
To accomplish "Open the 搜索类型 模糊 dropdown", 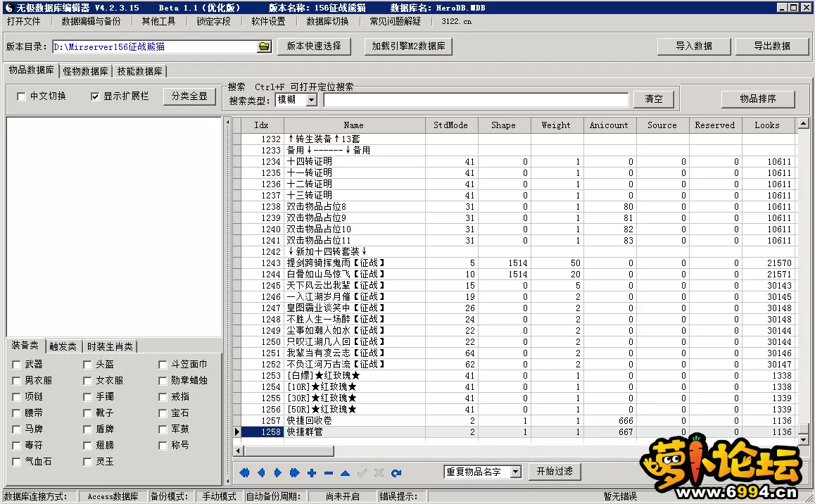I will pyautogui.click(x=311, y=100).
